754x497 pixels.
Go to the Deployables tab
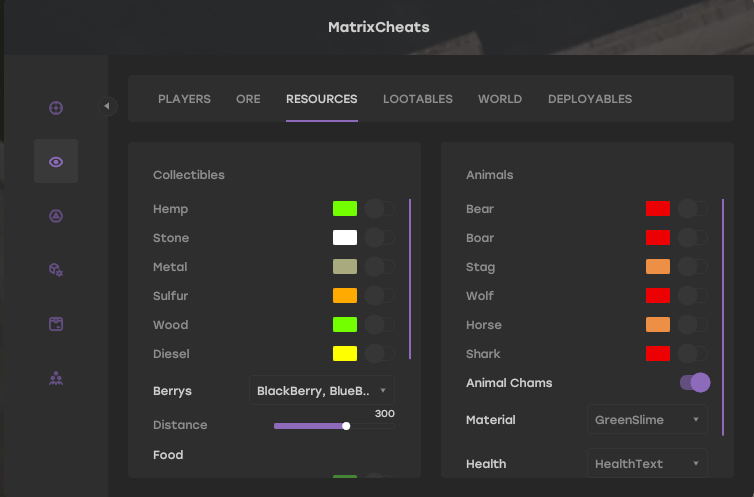click(x=590, y=99)
